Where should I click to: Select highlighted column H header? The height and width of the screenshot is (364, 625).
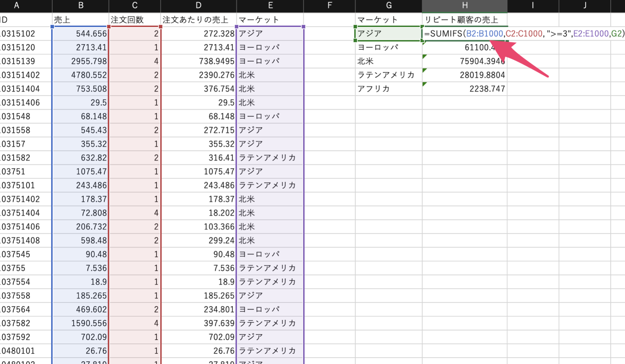465,5
